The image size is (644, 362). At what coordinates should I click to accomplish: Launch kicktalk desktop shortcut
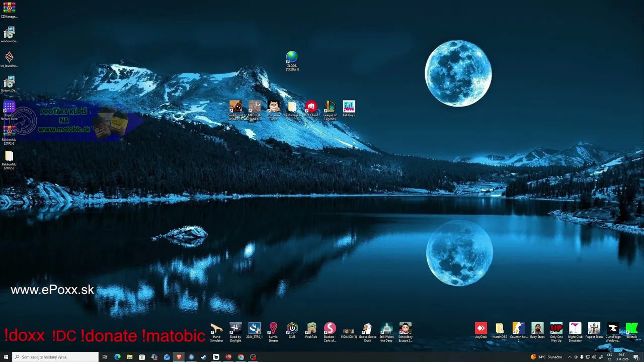click(631, 331)
